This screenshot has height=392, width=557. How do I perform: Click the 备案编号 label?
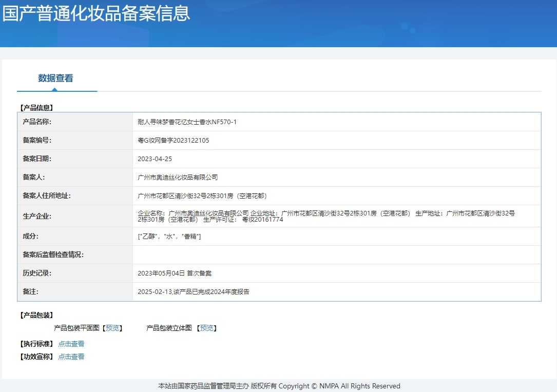click(x=37, y=140)
